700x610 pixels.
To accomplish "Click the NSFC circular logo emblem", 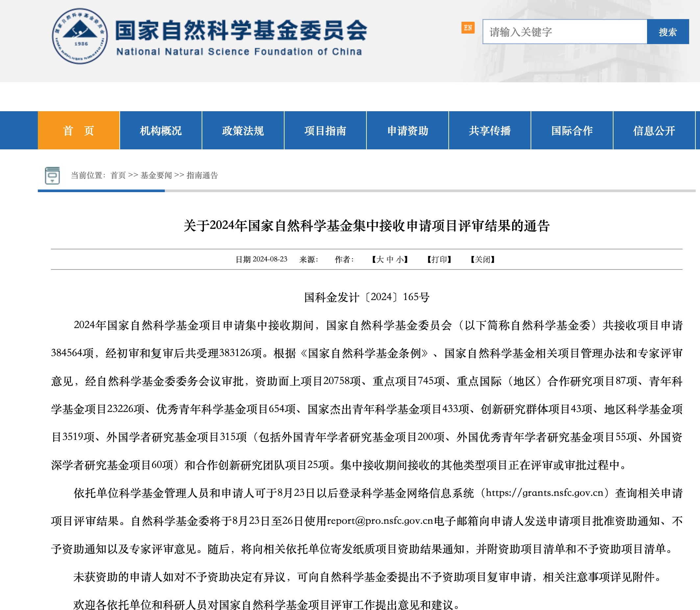I will (80, 36).
